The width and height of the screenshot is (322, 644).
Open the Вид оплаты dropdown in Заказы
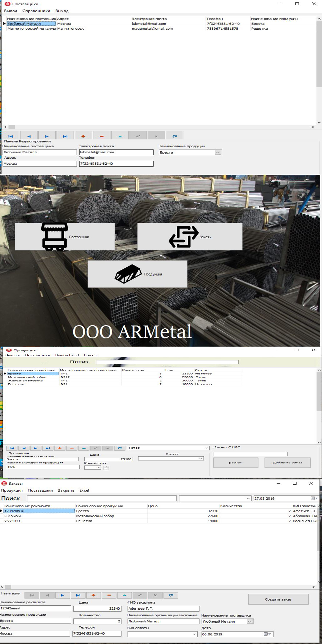coord(194,634)
